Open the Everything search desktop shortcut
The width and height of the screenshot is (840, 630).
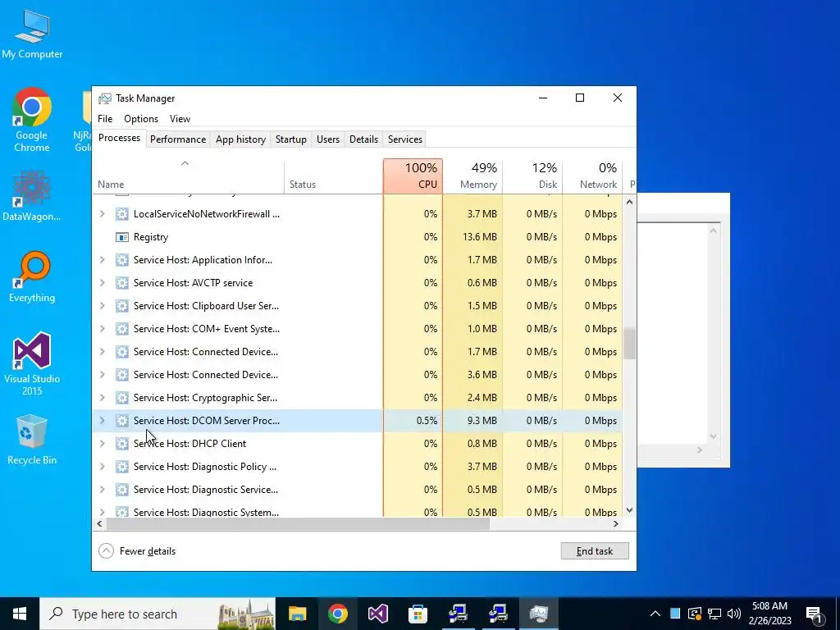[32, 277]
